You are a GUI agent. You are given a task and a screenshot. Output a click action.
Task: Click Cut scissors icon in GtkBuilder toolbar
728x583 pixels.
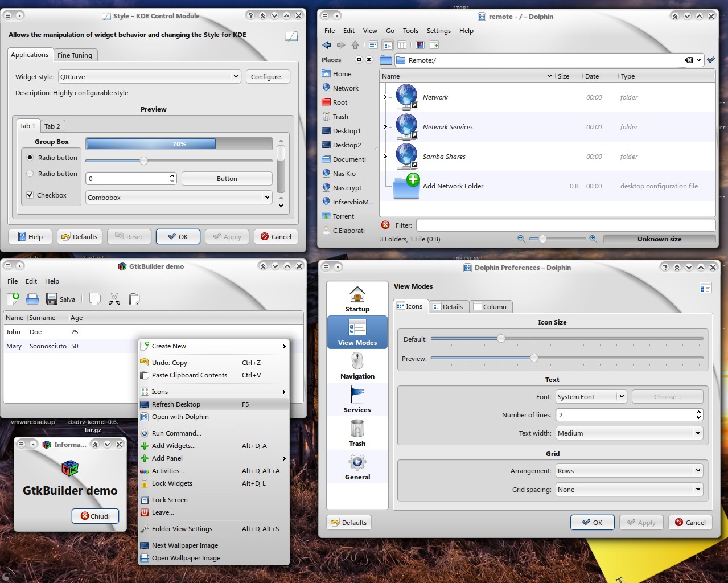pyautogui.click(x=114, y=299)
